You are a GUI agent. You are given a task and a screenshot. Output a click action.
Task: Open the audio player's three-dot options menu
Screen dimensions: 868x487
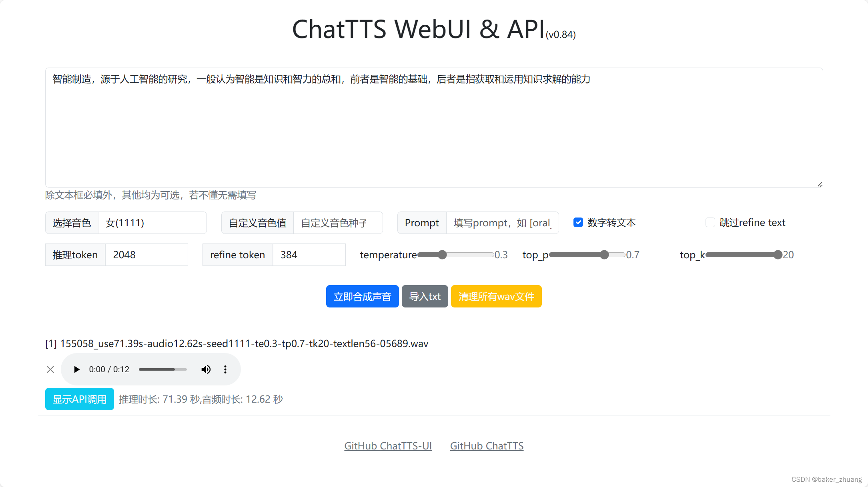point(225,369)
